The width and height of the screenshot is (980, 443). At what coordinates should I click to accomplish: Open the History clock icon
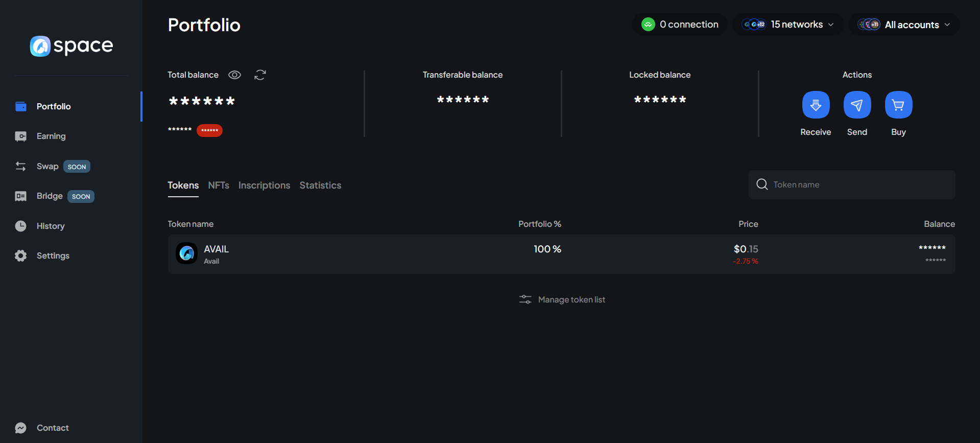(x=21, y=226)
